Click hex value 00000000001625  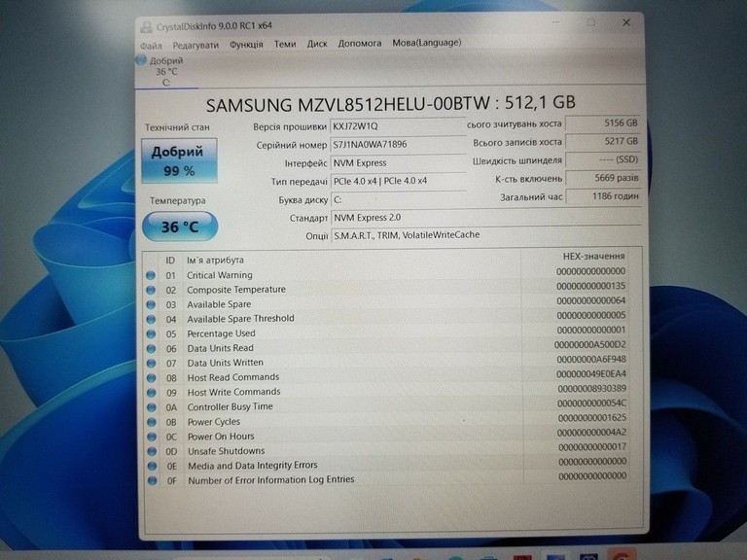[x=592, y=418]
